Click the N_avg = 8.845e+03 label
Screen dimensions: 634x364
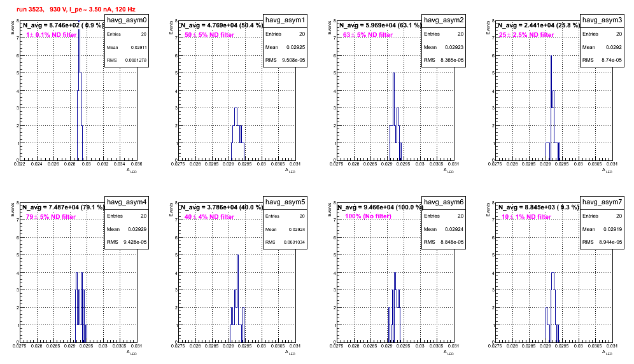[539, 207]
